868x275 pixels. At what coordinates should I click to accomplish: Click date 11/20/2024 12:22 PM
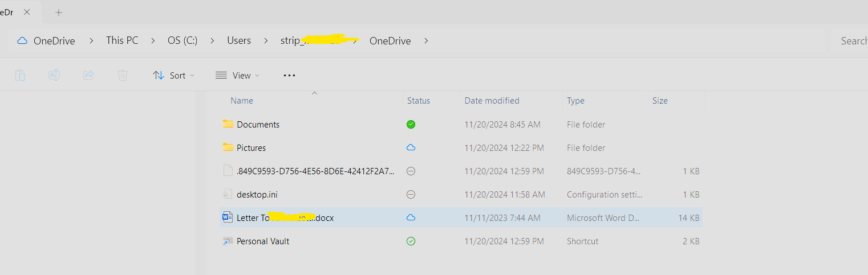[x=504, y=147]
